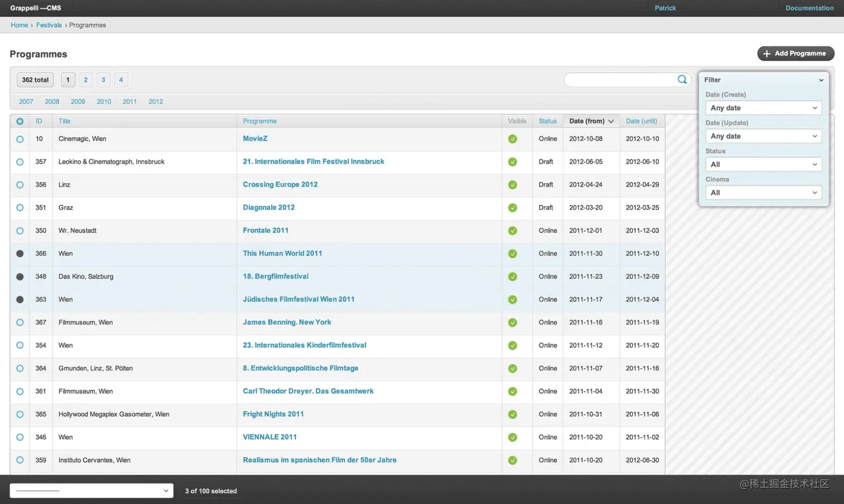Open the Date (Create) filter dropdown

pyautogui.click(x=764, y=108)
